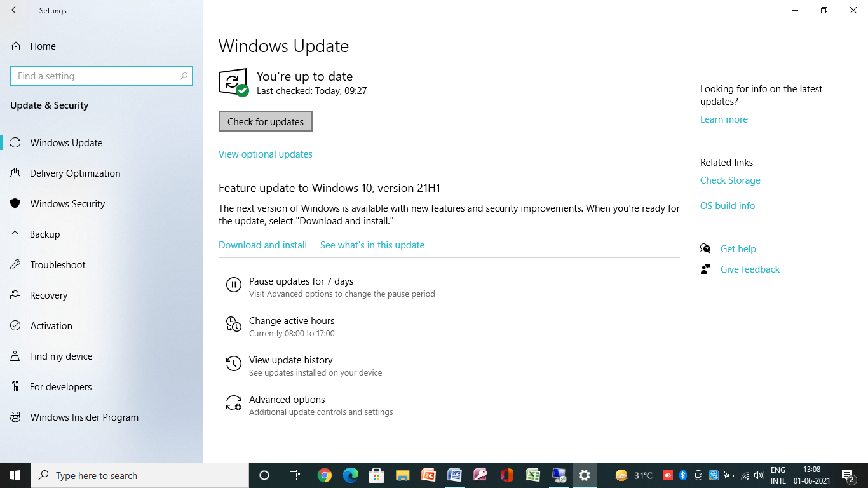Open Office app from taskbar
This screenshot has width=868, height=488.
click(506, 475)
